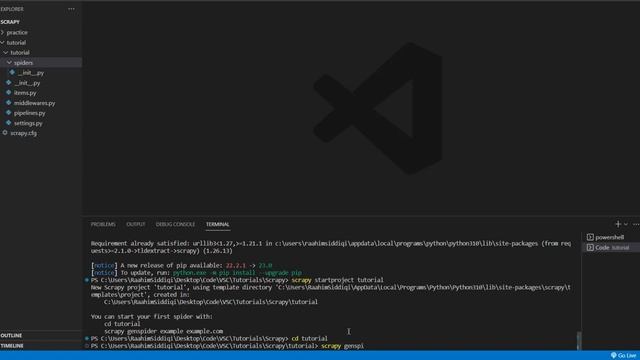Open pipelines.py file

pyautogui.click(x=29, y=113)
